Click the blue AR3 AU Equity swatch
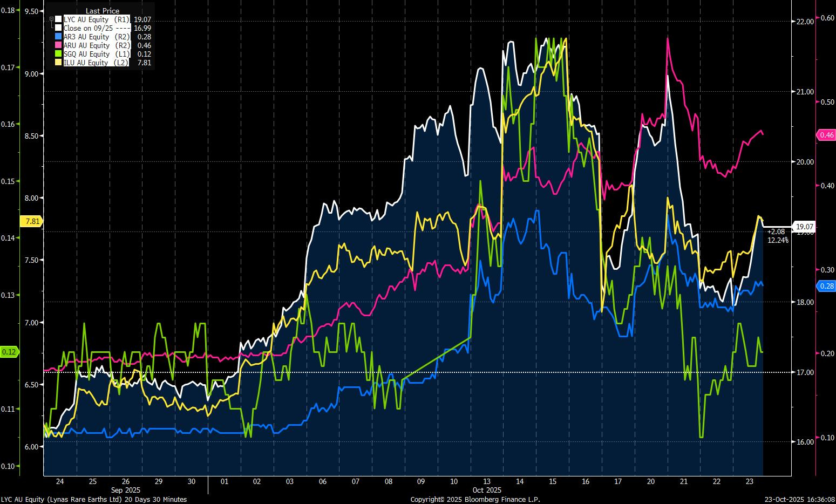The height and width of the screenshot is (504, 836). click(x=58, y=37)
